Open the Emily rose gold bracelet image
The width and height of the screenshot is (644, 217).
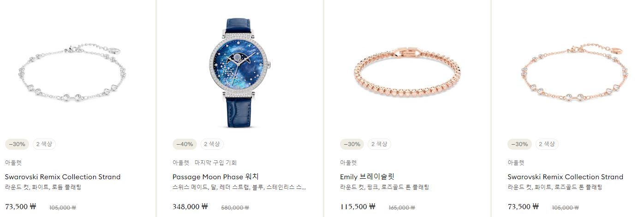click(x=407, y=73)
